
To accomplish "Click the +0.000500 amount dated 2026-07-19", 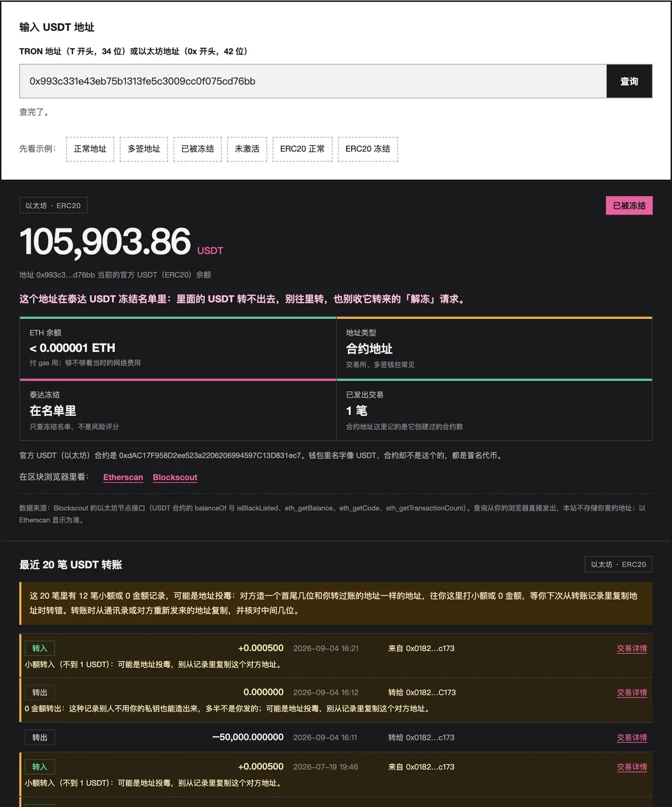I will 261,767.
